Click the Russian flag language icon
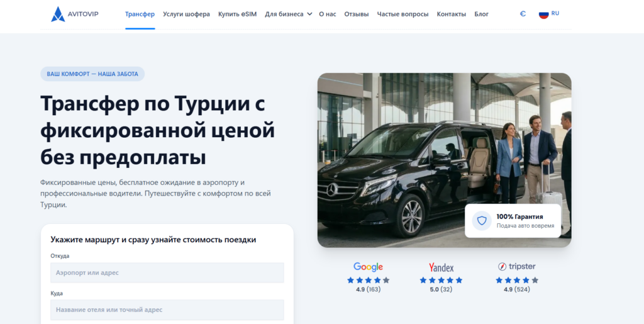Viewport: 644px width, 324px height. pyautogui.click(x=544, y=14)
